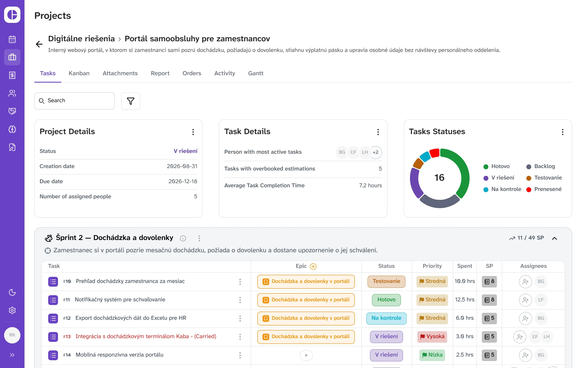Click story points 8 badge on task #11
588x368 pixels.
tap(489, 300)
